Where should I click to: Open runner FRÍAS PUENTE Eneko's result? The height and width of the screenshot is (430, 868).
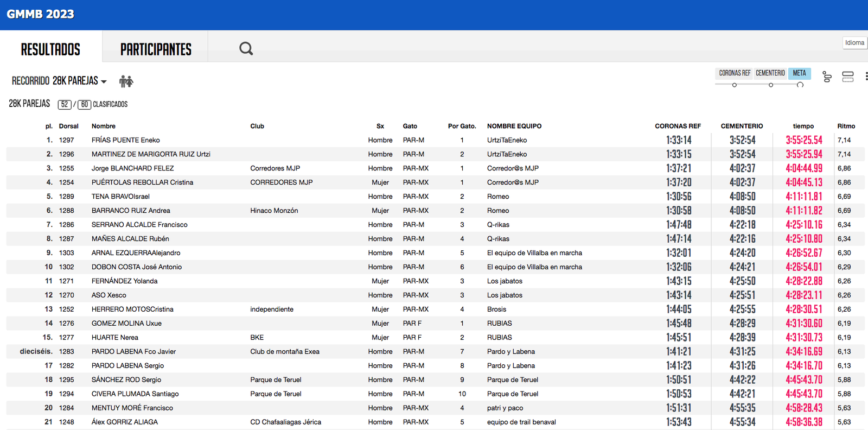click(125, 140)
